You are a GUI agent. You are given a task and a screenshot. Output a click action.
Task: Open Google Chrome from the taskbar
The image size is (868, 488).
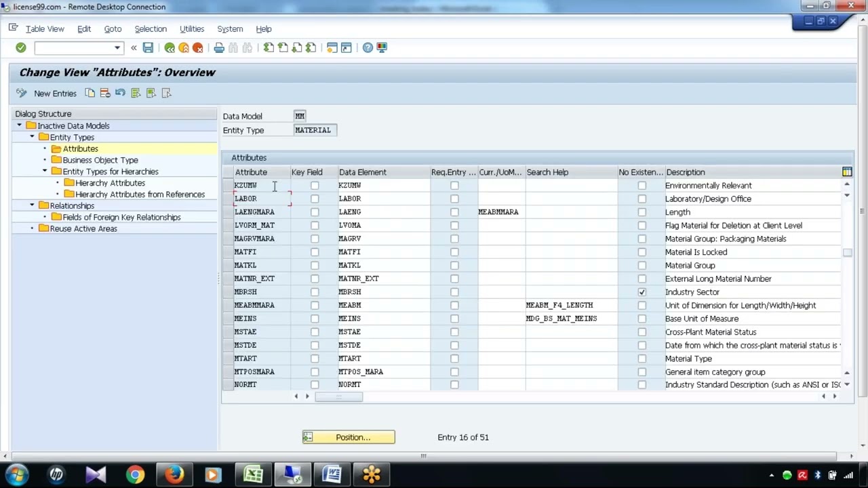click(135, 474)
